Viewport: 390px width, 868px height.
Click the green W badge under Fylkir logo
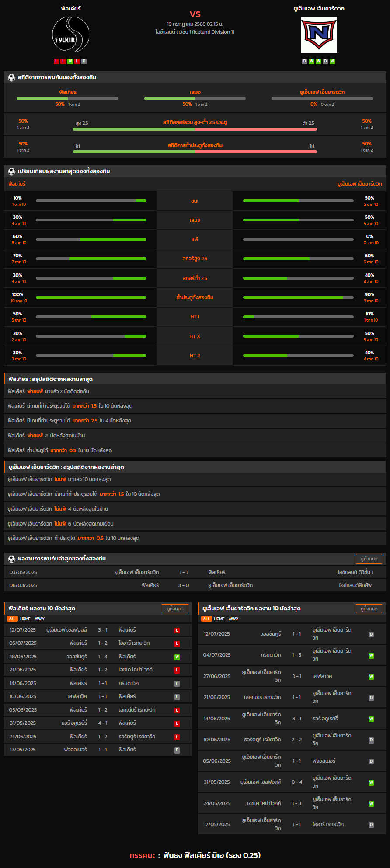(70, 61)
